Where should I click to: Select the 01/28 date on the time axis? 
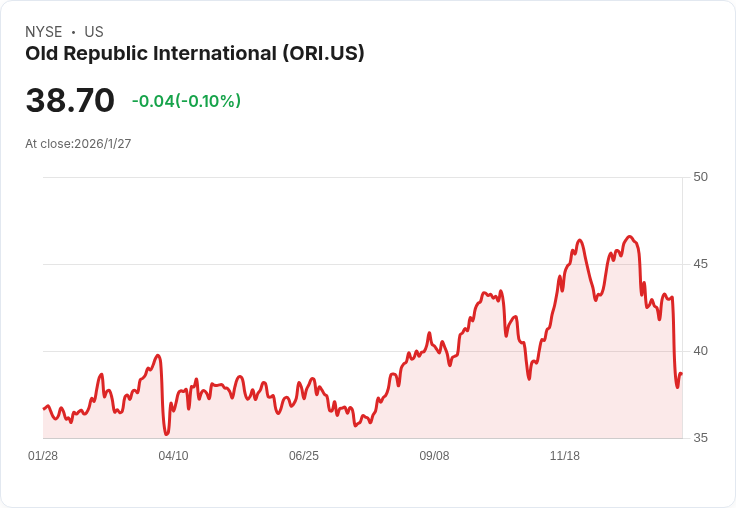tap(43, 456)
